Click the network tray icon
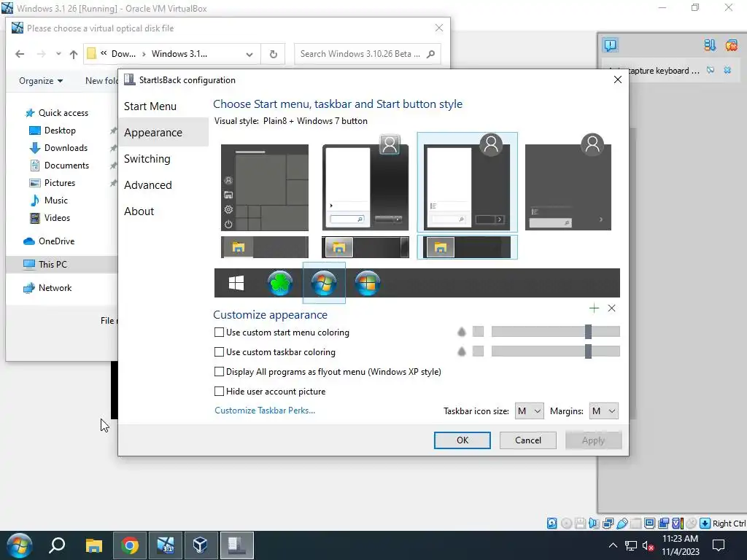 (631, 545)
